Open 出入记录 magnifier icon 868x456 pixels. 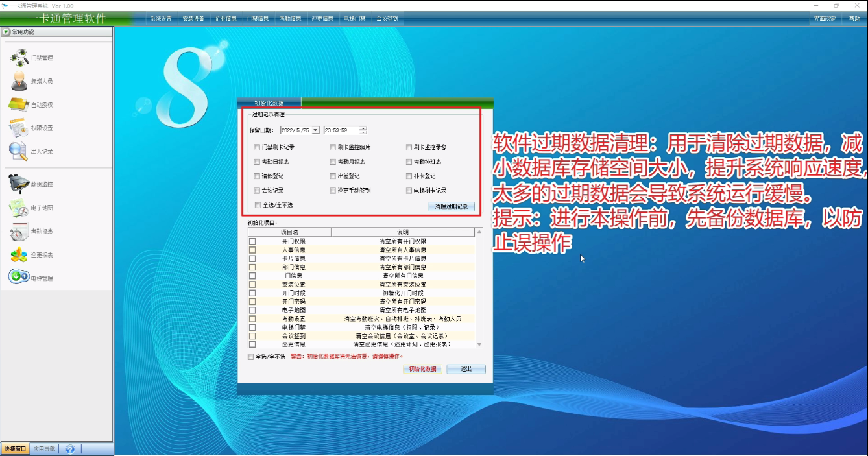click(18, 151)
